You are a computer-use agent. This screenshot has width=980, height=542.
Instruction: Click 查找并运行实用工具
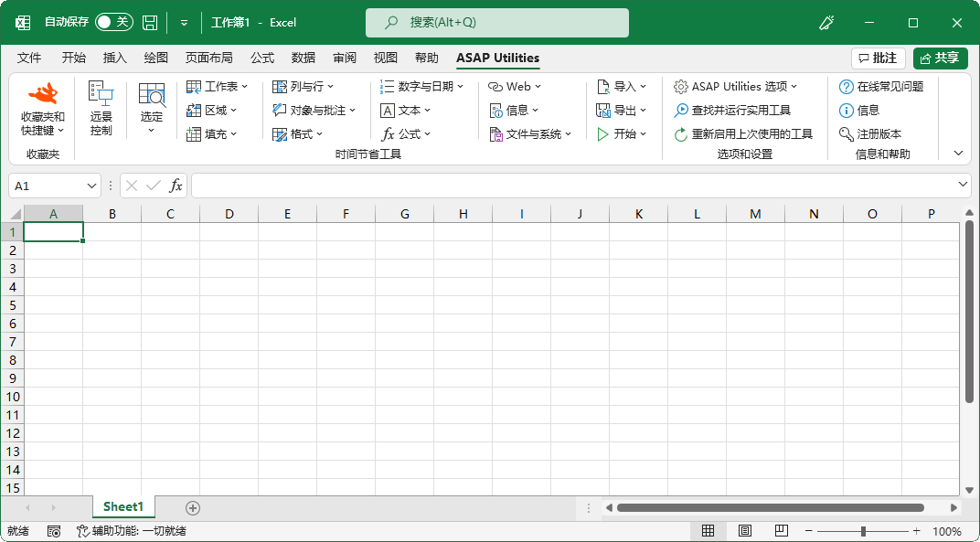[x=740, y=110]
